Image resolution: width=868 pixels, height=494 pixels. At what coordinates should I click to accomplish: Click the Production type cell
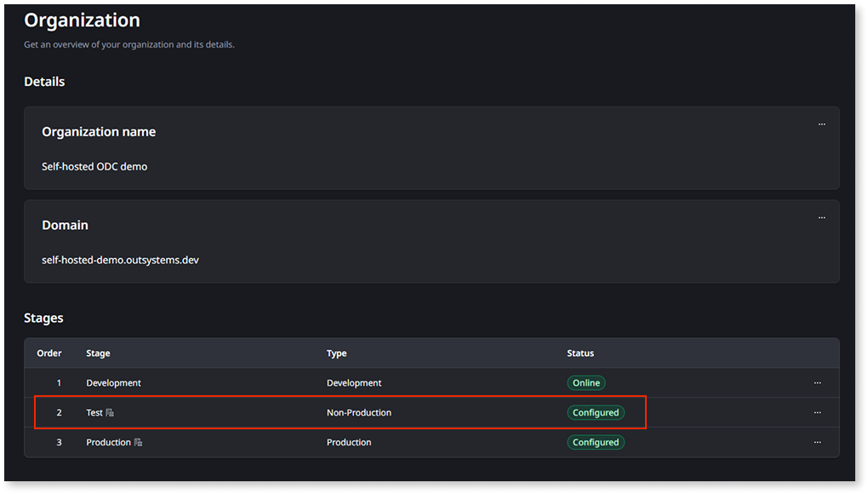(349, 443)
